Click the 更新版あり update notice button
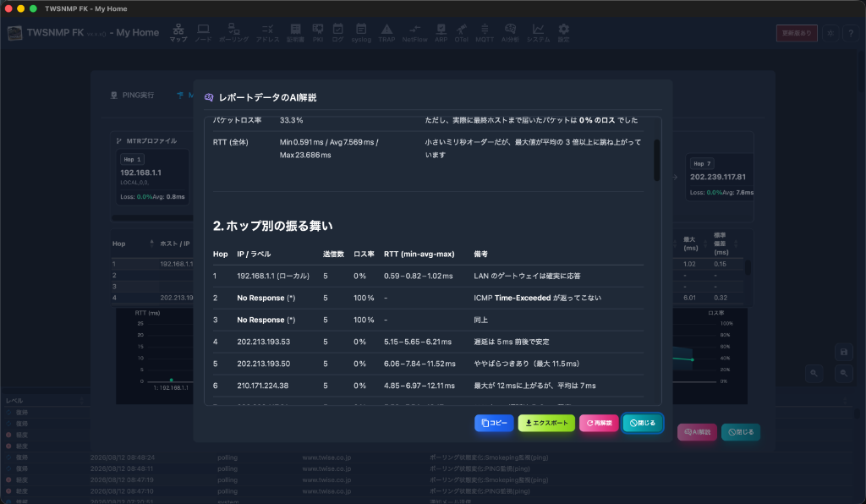The width and height of the screenshot is (866, 504). [x=797, y=33]
